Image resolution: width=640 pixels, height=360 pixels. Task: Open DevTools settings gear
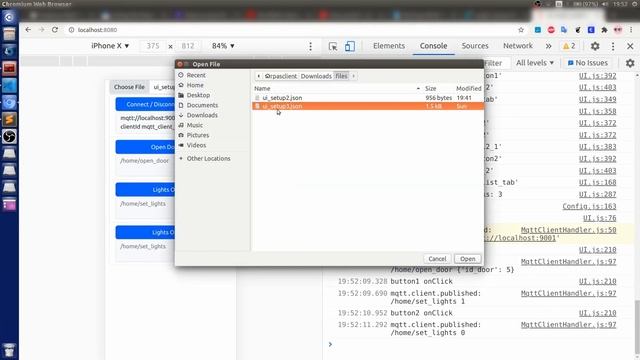pos(595,46)
